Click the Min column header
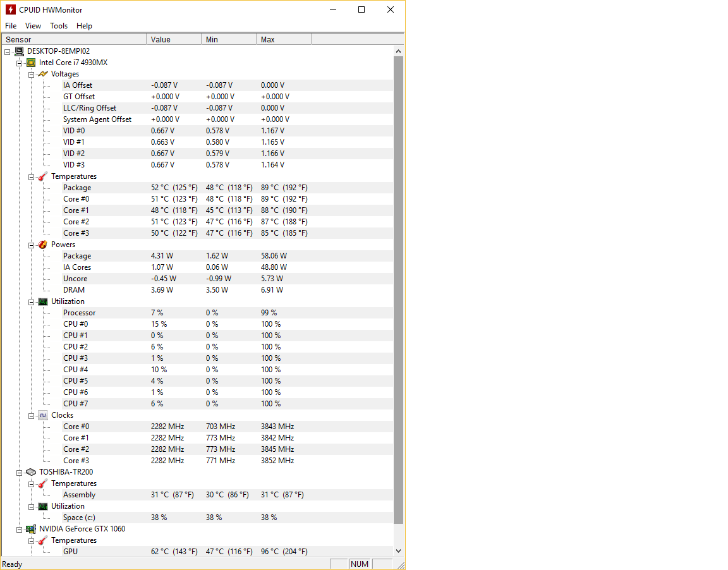 click(229, 39)
